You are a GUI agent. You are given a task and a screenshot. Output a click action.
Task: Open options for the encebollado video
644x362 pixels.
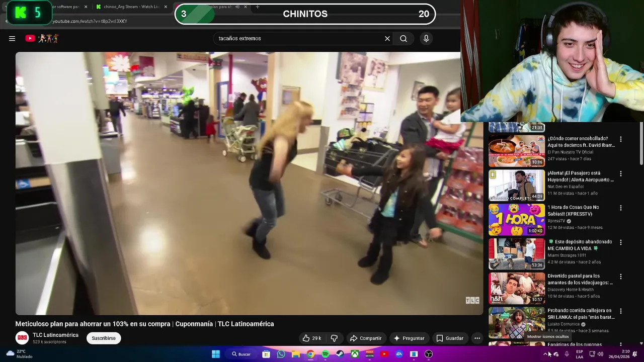[x=621, y=139]
